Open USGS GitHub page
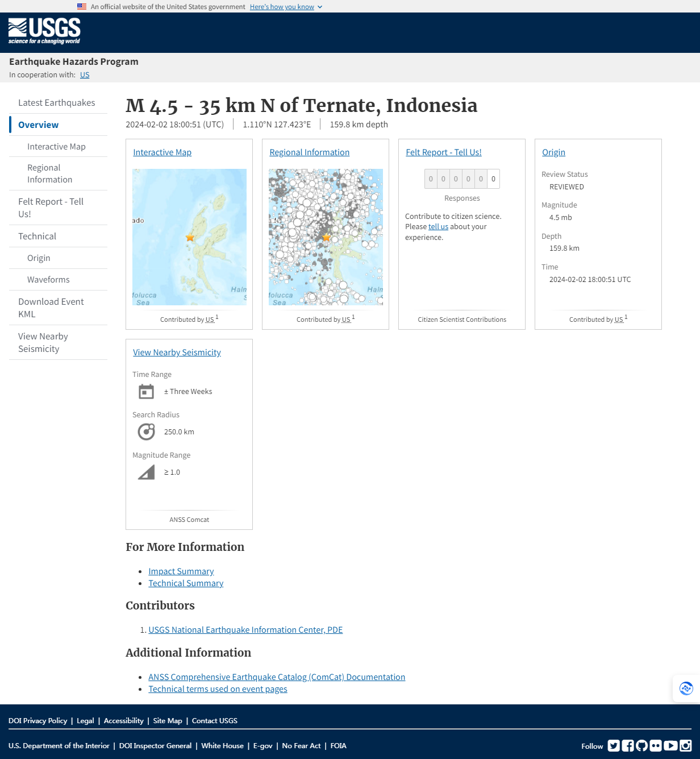 click(642, 745)
